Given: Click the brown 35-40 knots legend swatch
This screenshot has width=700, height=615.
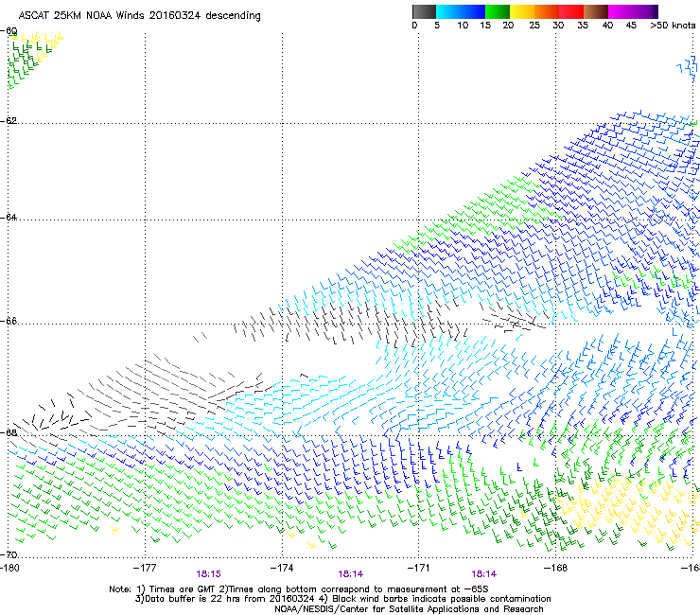Looking at the screenshot, I should coord(596,11).
